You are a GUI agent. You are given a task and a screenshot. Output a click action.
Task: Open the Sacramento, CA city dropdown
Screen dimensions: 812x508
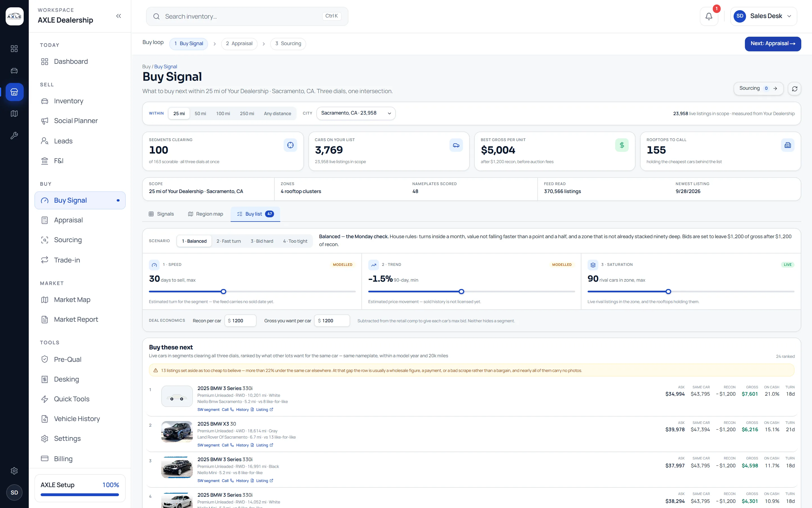tap(356, 113)
